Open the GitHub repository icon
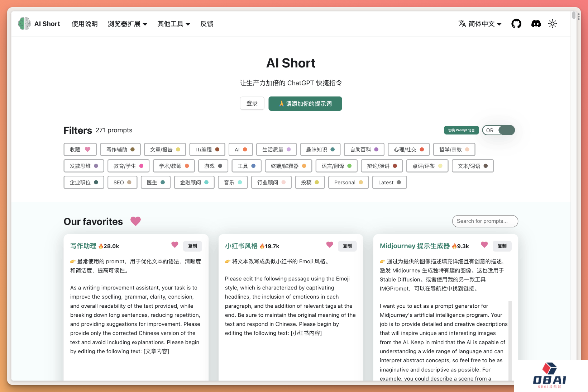 pos(516,24)
